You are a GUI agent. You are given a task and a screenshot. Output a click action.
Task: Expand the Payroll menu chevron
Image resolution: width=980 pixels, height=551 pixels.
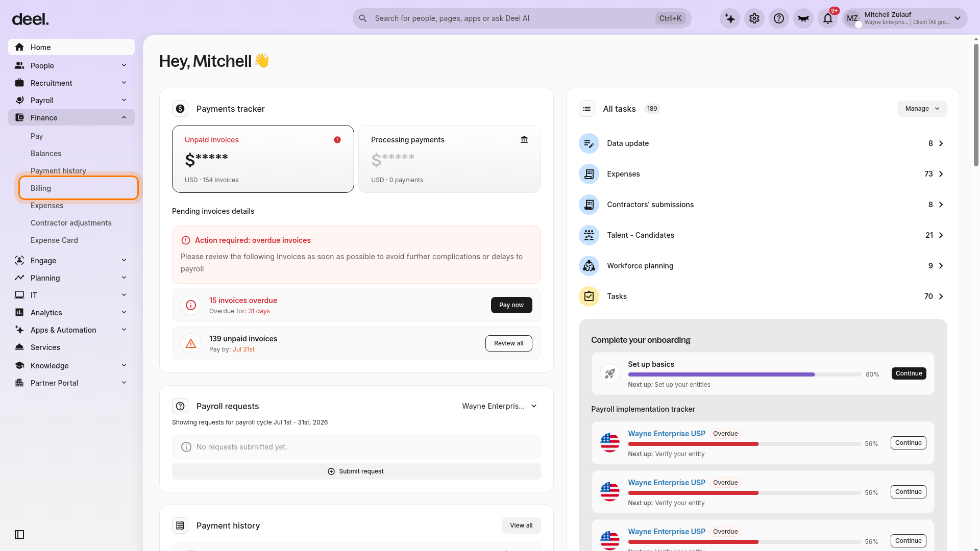124,100
